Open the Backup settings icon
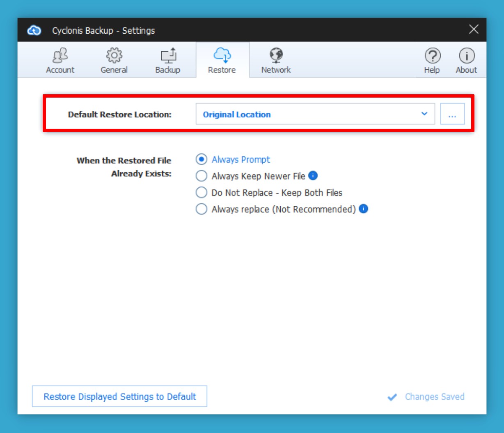504x433 pixels. click(x=168, y=56)
